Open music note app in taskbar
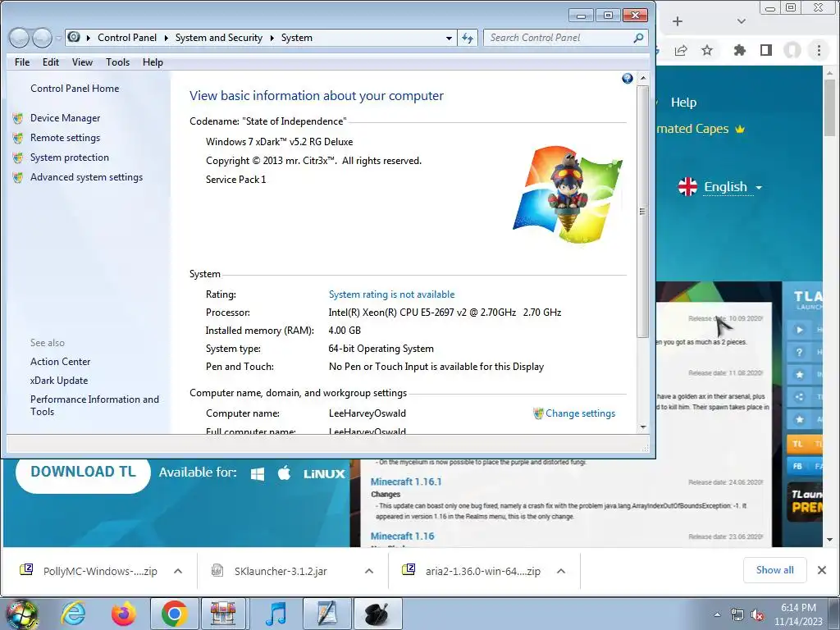The height and width of the screenshot is (630, 840). tap(276, 614)
